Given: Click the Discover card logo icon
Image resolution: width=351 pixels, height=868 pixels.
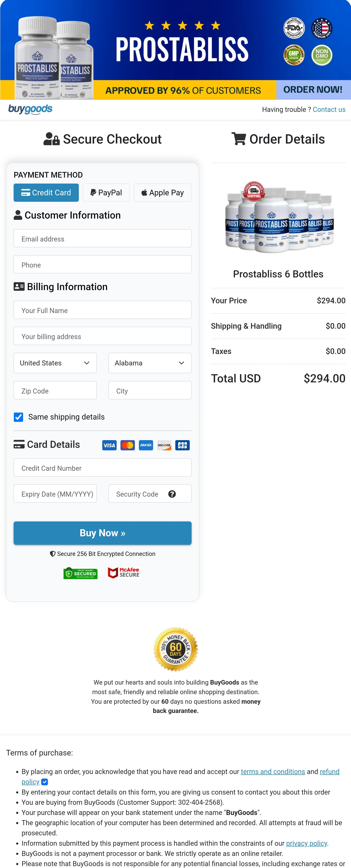Looking at the screenshot, I should tap(164, 445).
